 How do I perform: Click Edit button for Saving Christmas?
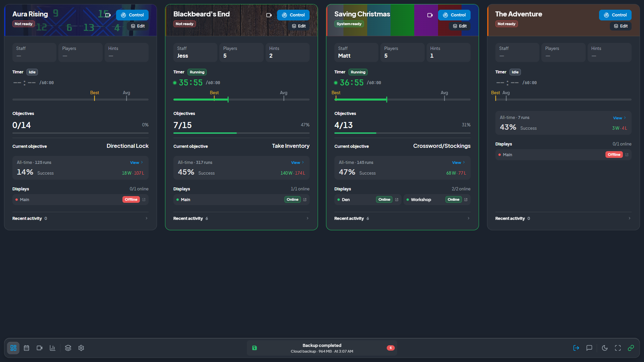(460, 26)
